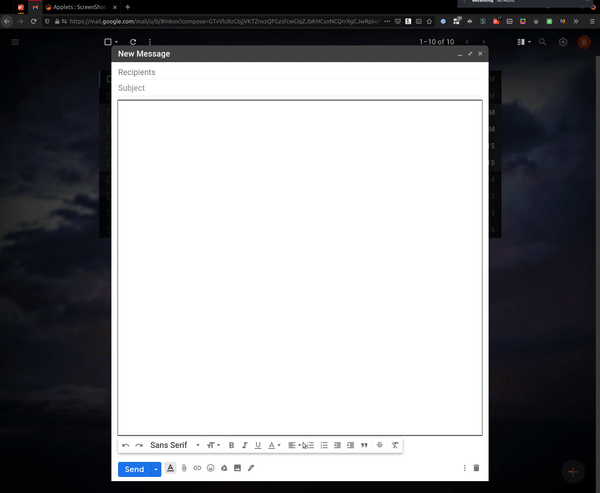Remove formatting from text
The width and height of the screenshot is (600, 493).
click(395, 445)
